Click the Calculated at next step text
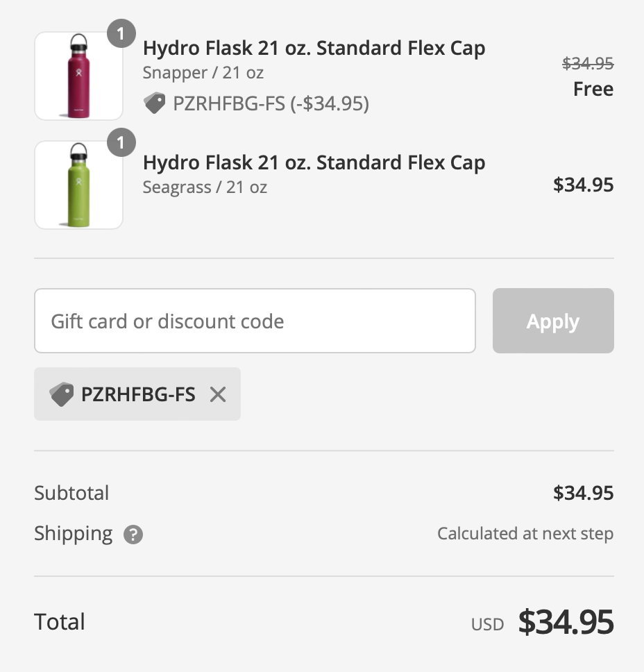Viewport: 644px width, 672px height. 525,534
